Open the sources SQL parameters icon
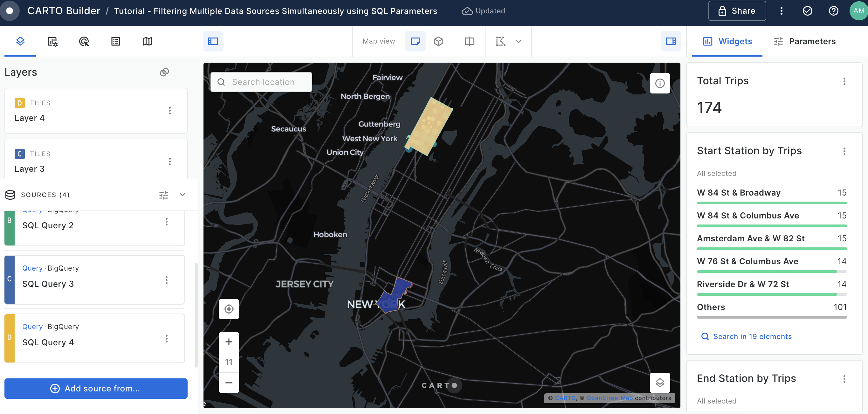The width and height of the screenshot is (868, 414). click(x=163, y=195)
